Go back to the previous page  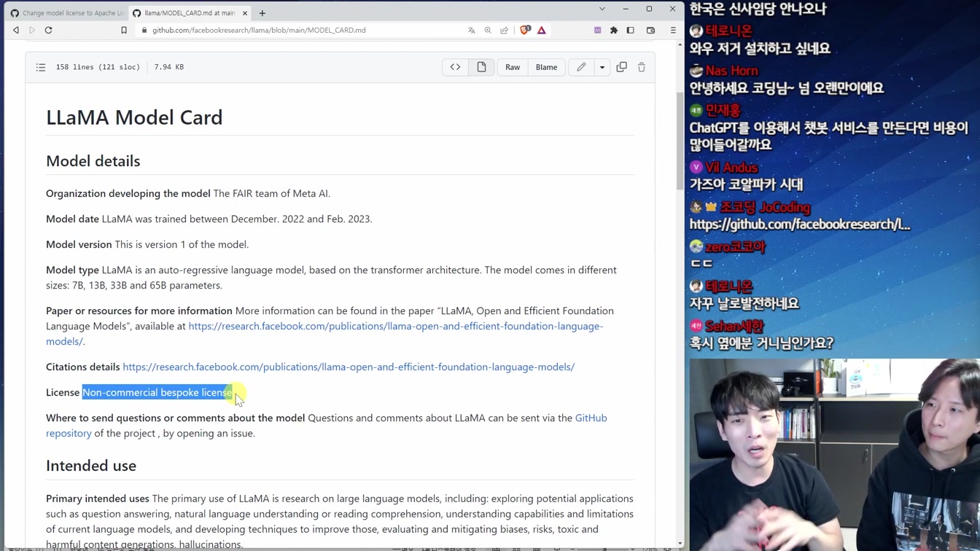(x=16, y=31)
